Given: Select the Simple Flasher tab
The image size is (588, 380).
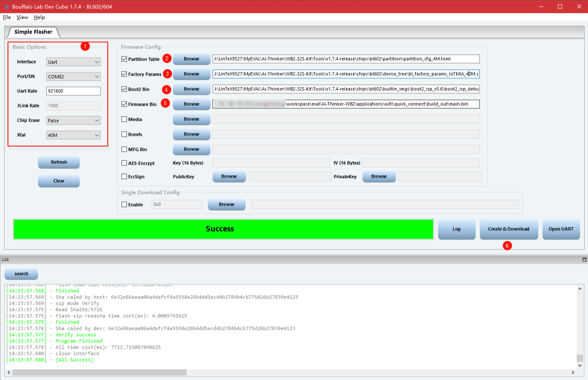Looking at the screenshot, I should (x=33, y=32).
